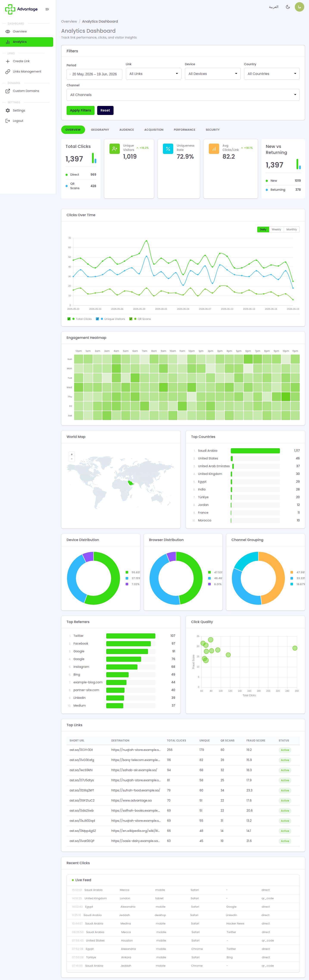Click the Apply Filters button
Viewport: 309px width, 980px height.
(x=80, y=110)
